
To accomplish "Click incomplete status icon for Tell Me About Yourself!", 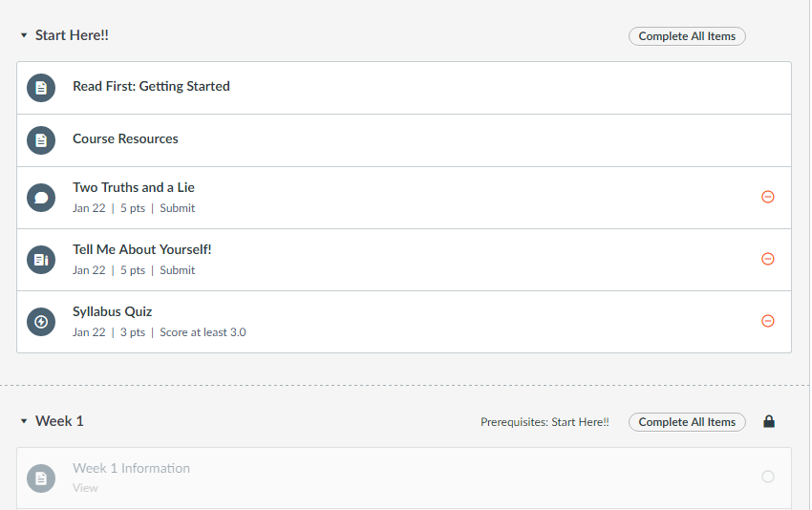I will 767,259.
